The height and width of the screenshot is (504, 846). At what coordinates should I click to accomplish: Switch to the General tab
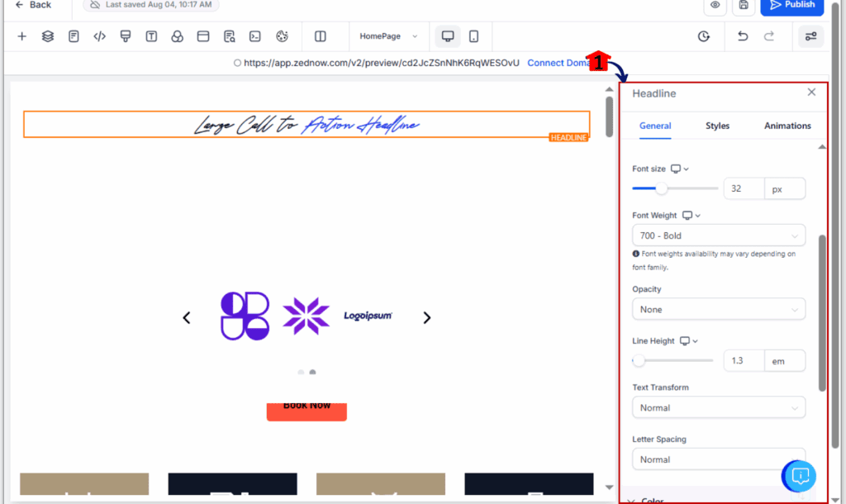(655, 126)
